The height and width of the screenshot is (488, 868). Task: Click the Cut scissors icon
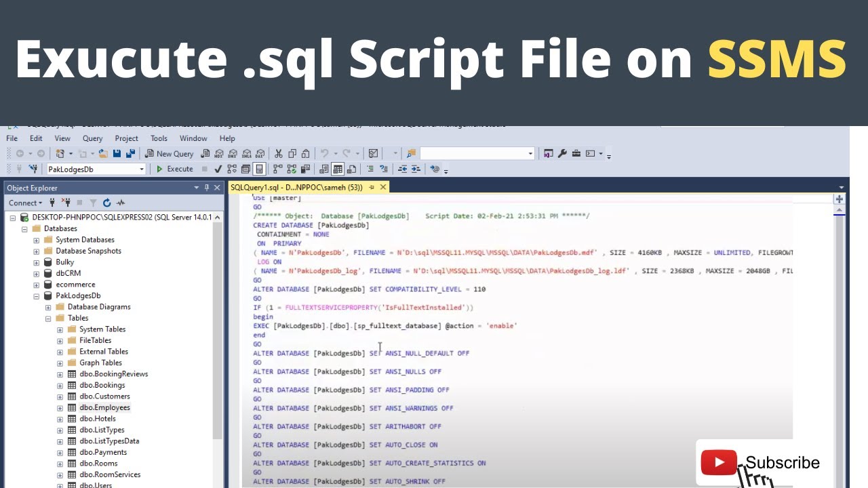pos(278,154)
